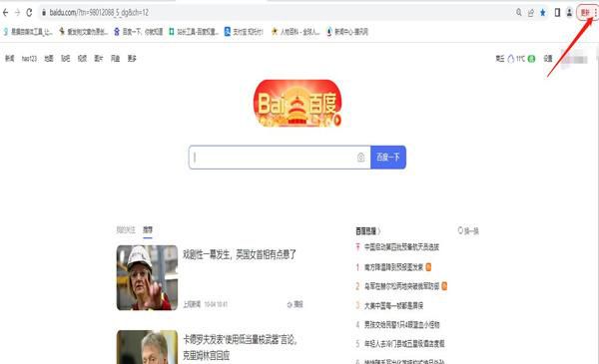Screen dimensions: 599x364
Task: Reload the page with the refresh icon
Action: point(29,13)
